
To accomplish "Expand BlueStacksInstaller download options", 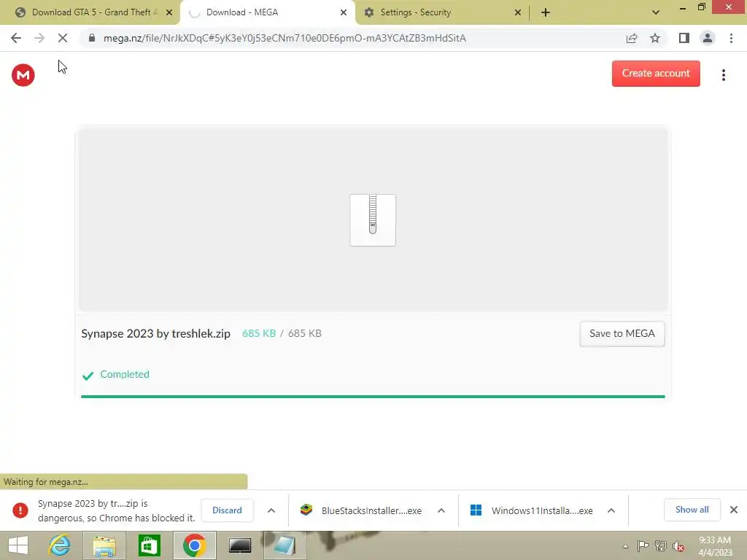I will click(441, 510).
